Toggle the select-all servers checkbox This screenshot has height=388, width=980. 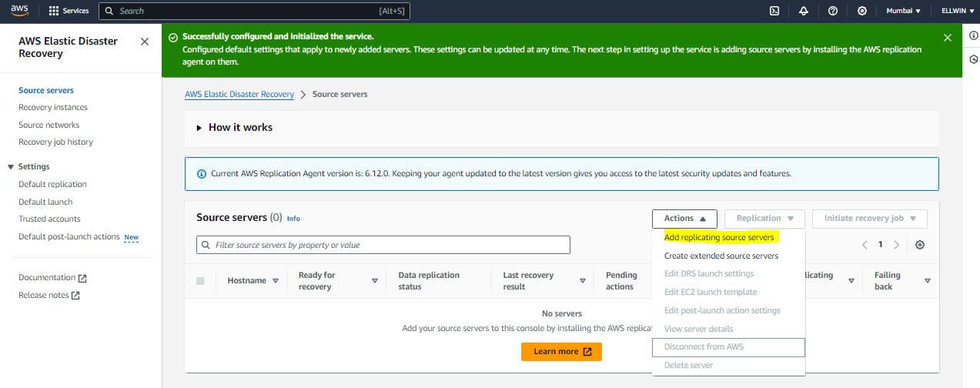pyautogui.click(x=200, y=281)
